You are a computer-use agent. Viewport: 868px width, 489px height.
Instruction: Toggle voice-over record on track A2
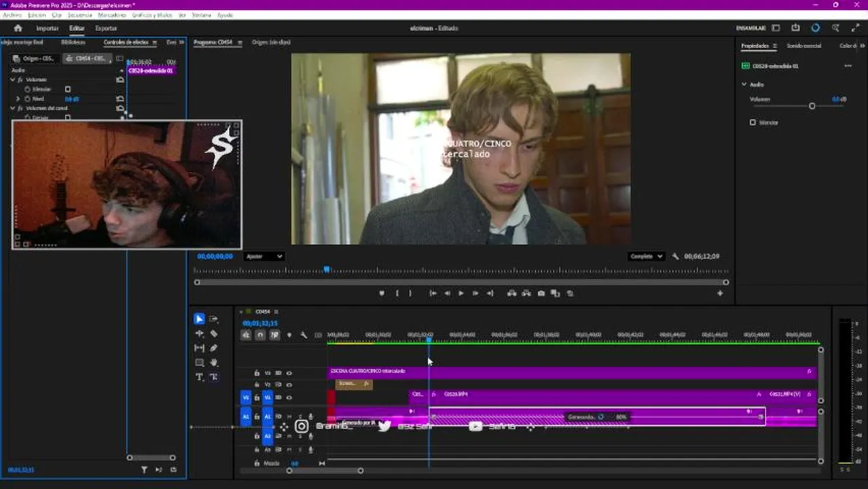click(310, 436)
